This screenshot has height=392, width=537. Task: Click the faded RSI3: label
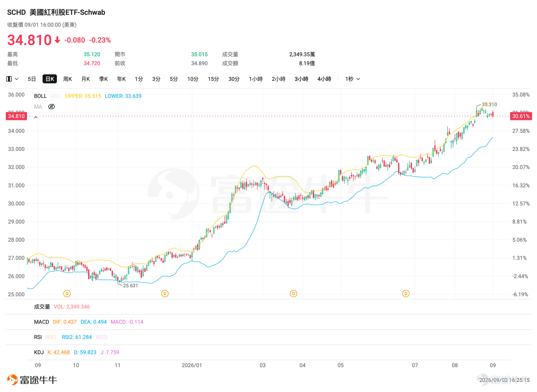[102, 337]
